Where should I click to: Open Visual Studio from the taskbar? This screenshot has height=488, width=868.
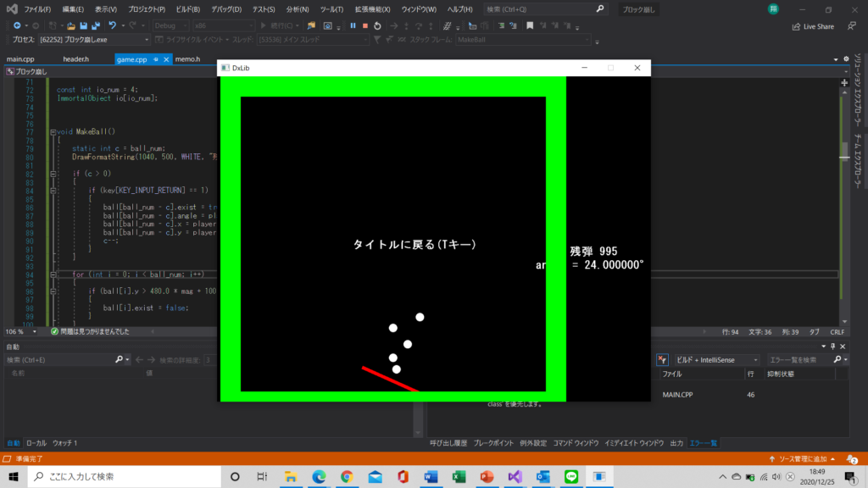click(x=515, y=476)
